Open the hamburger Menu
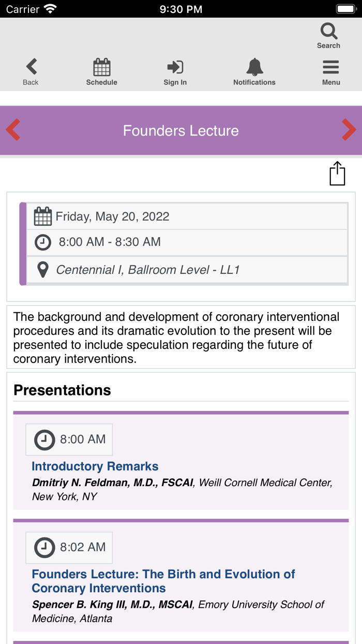Viewport: 362px width, 644px height. click(330, 68)
